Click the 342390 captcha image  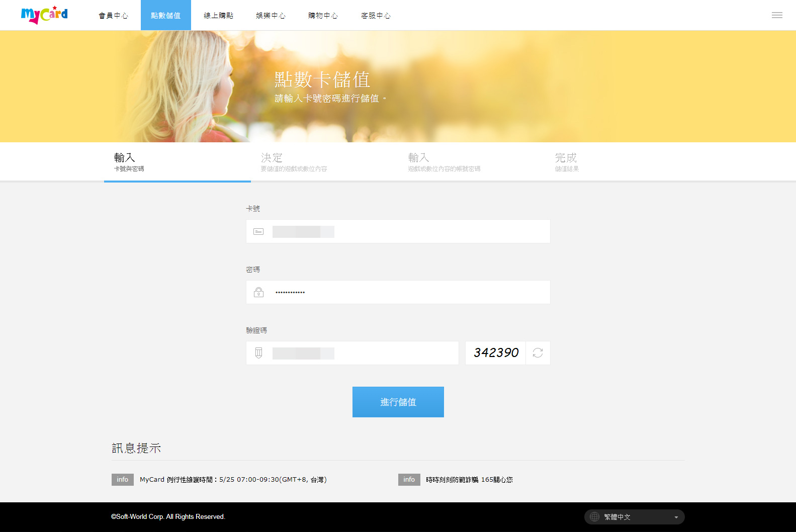pyautogui.click(x=496, y=353)
